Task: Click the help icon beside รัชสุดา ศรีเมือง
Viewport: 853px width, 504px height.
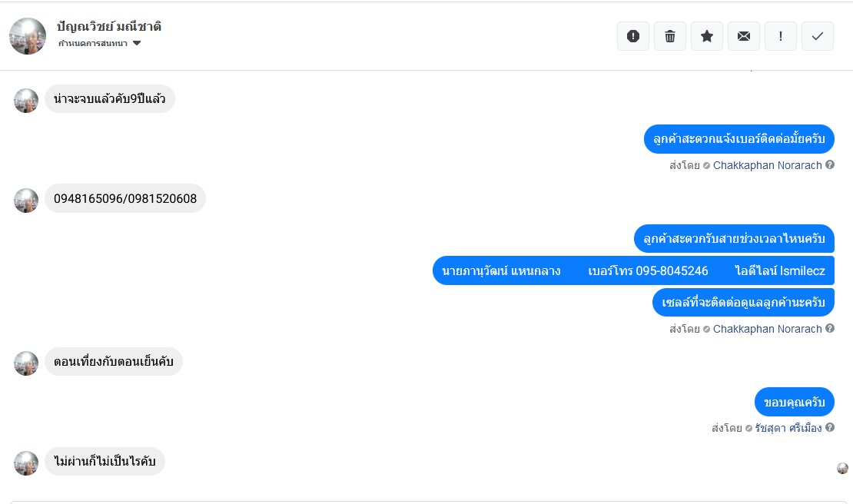Action: coord(830,428)
